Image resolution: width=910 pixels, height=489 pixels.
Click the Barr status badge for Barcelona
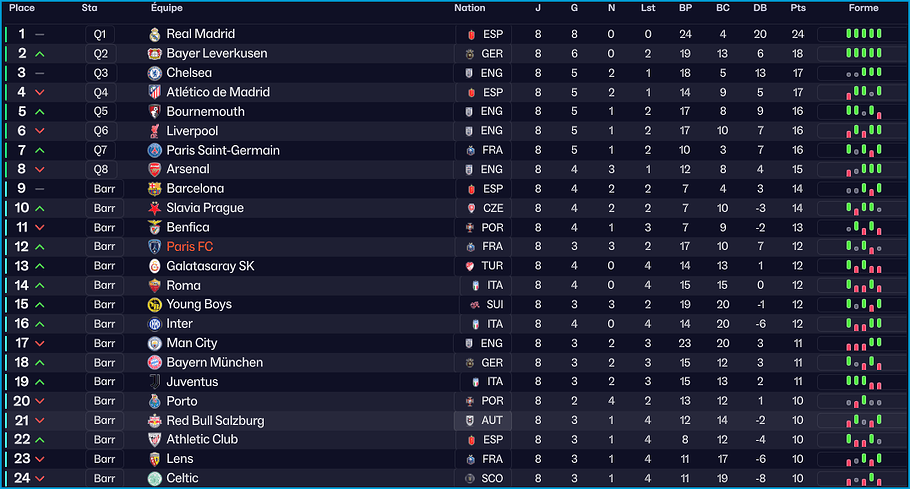pyautogui.click(x=105, y=189)
